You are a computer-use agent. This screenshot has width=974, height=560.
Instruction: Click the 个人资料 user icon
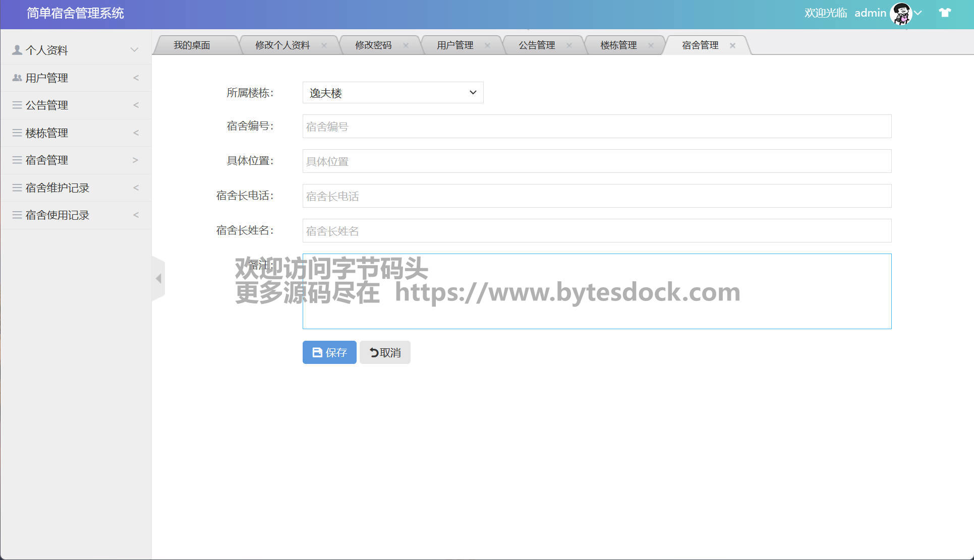[17, 50]
